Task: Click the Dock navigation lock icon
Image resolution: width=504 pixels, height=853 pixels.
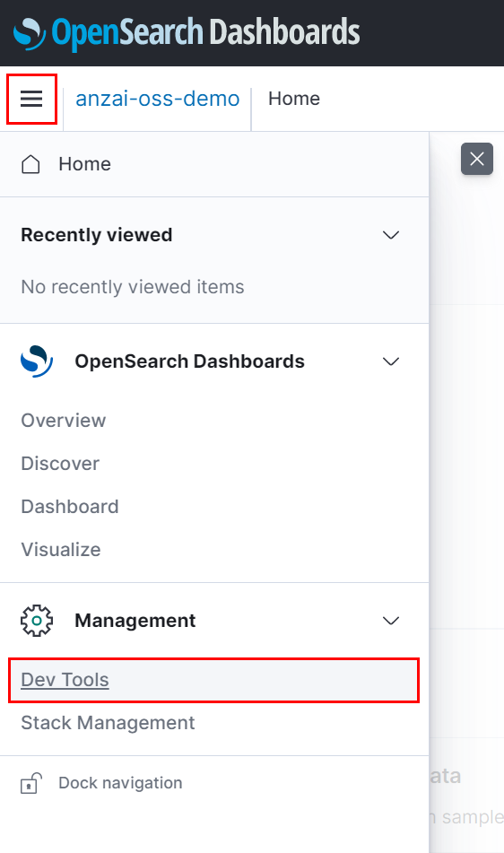Action: (31, 783)
